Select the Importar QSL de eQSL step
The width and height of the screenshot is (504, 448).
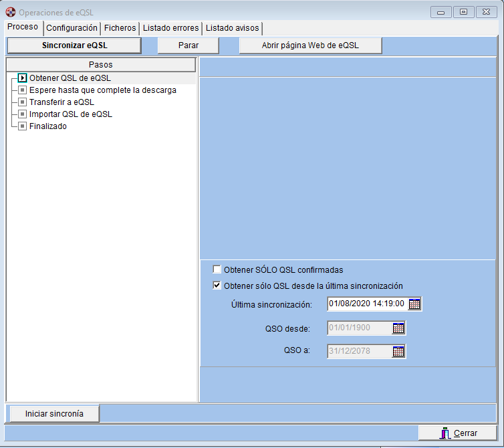71,114
